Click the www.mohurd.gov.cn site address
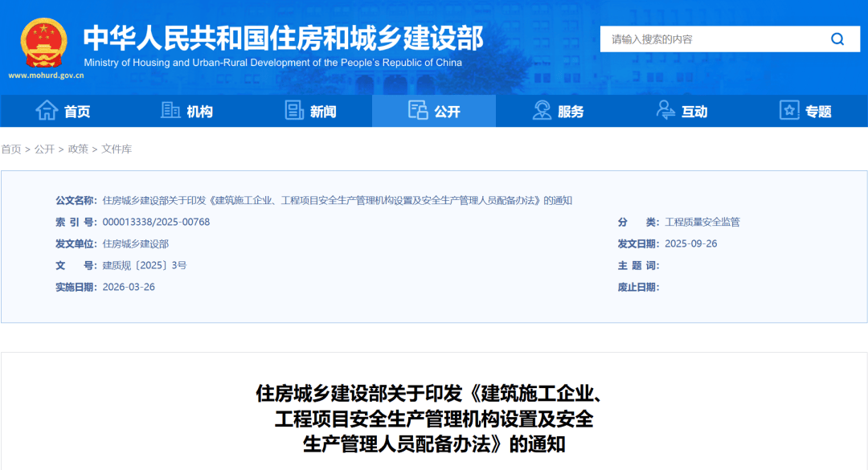The image size is (868, 470). [46, 76]
